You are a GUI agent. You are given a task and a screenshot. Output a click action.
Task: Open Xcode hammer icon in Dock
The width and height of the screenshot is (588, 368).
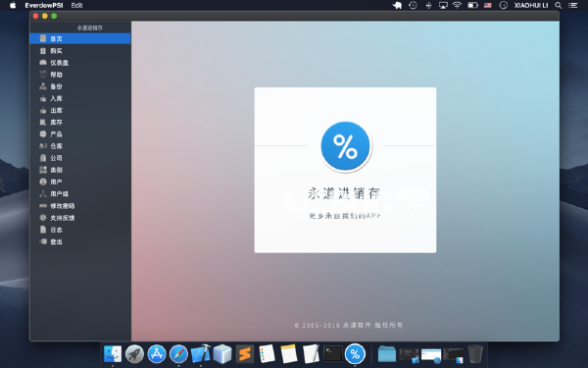(201, 353)
